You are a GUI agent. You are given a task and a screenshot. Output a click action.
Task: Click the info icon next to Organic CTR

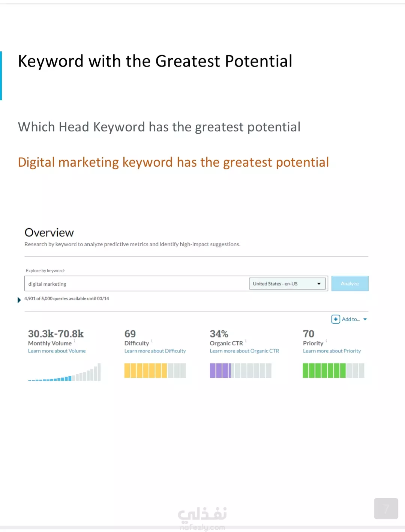246,341
